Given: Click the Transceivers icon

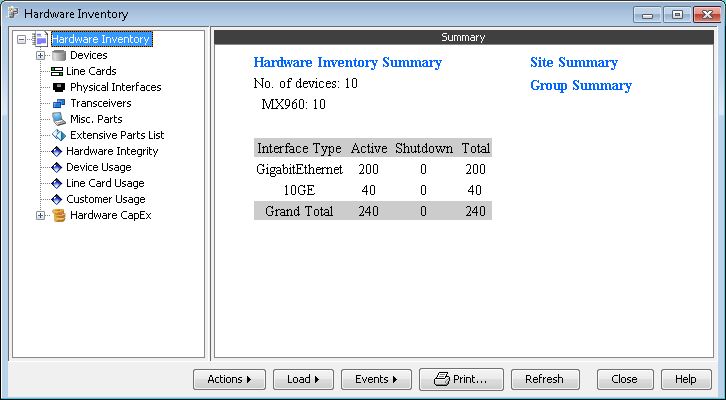Looking at the screenshot, I should pyautogui.click(x=58, y=103).
